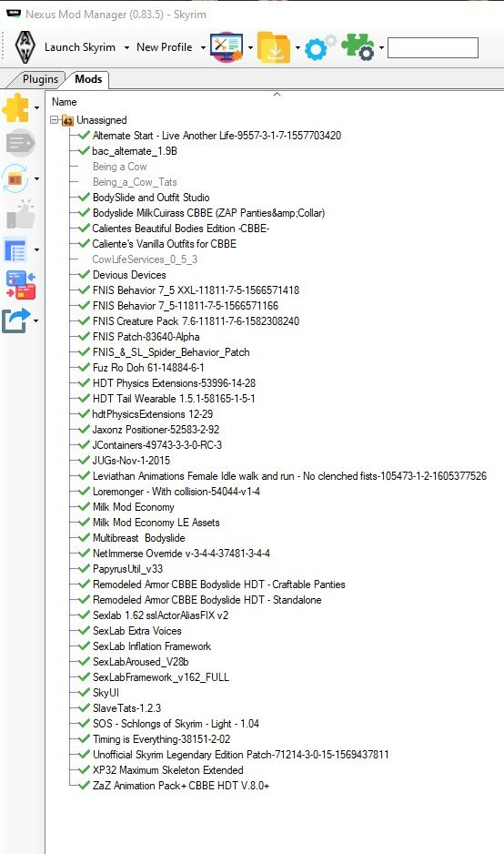Viewport: 504px width, 854px height.
Task: Select Calientes Beautiful Bodies Edition -CBBE-
Action: 181,229
